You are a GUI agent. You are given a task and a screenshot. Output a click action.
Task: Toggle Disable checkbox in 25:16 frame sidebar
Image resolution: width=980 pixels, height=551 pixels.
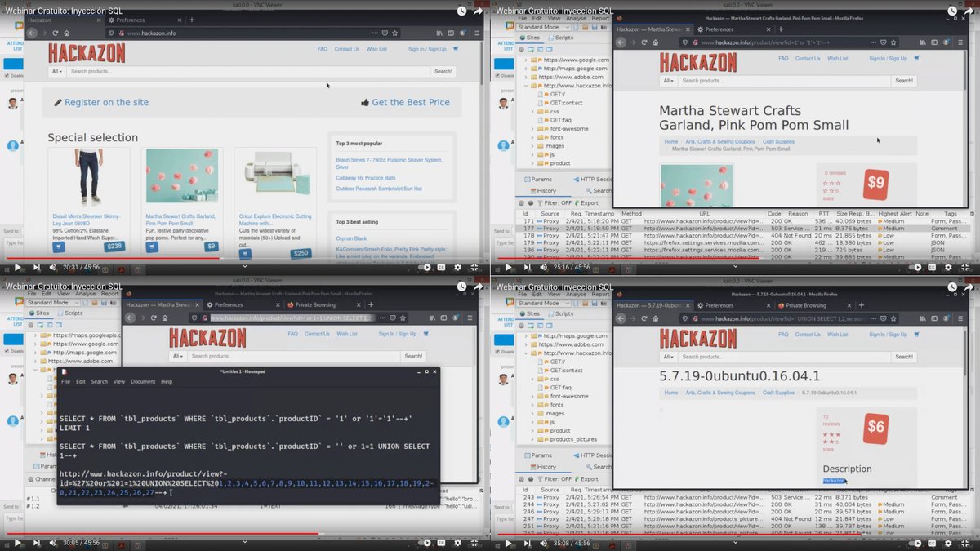[x=498, y=76]
